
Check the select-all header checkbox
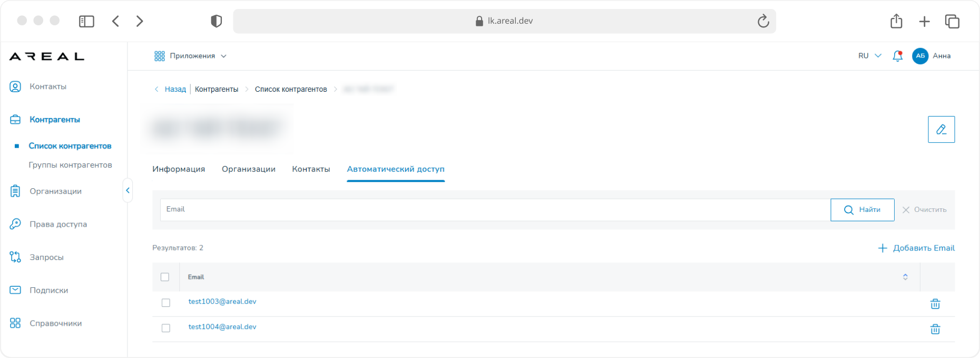tap(165, 277)
